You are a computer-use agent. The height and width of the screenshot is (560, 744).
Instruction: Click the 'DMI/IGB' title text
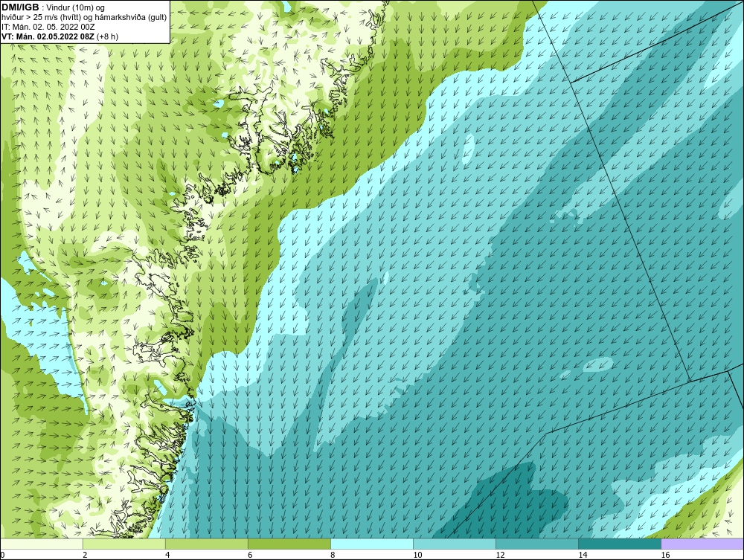click(x=20, y=7)
